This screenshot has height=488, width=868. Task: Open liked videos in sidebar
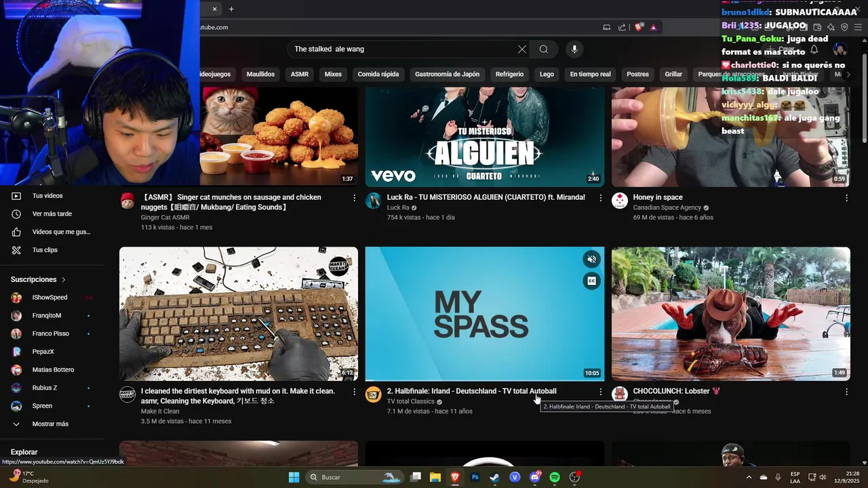click(52, 232)
